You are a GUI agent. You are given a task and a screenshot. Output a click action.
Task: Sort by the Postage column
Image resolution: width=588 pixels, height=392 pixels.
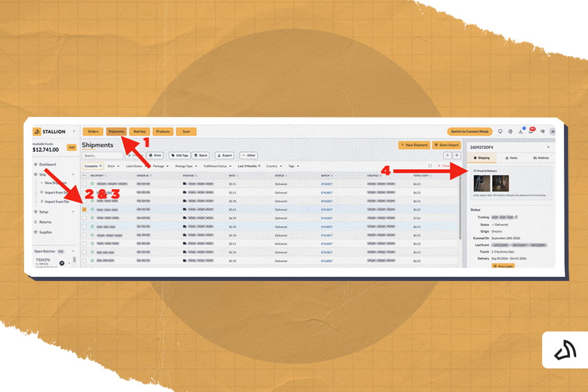click(190, 175)
